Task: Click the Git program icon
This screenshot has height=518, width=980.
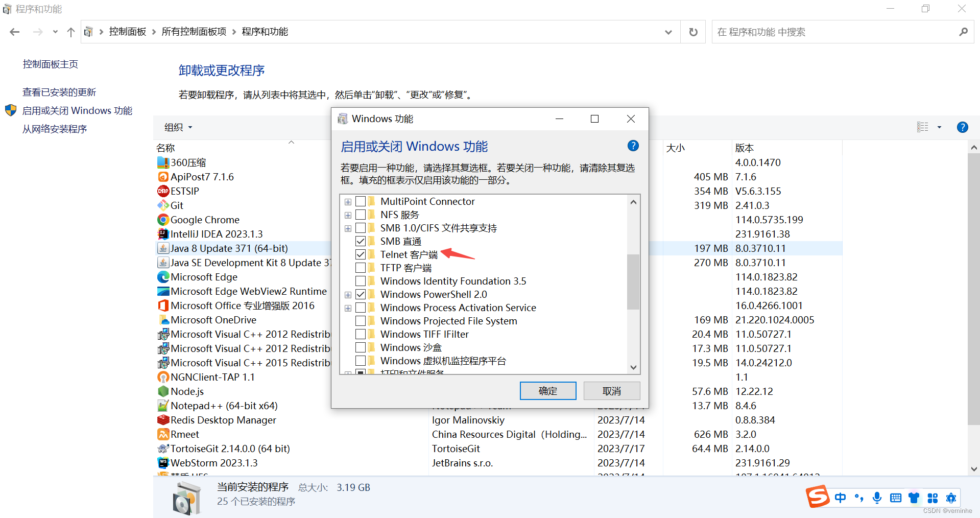Action: (x=163, y=205)
